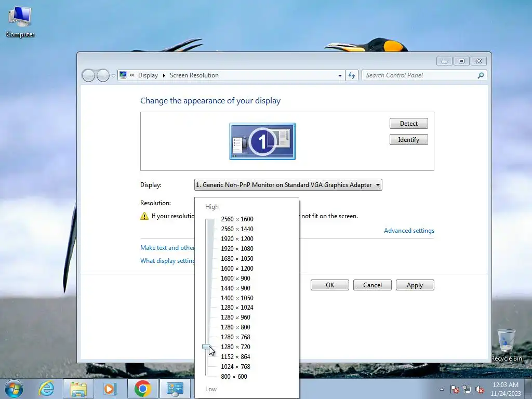
Task: Select 1280 × 800 resolution
Action: [235, 327]
